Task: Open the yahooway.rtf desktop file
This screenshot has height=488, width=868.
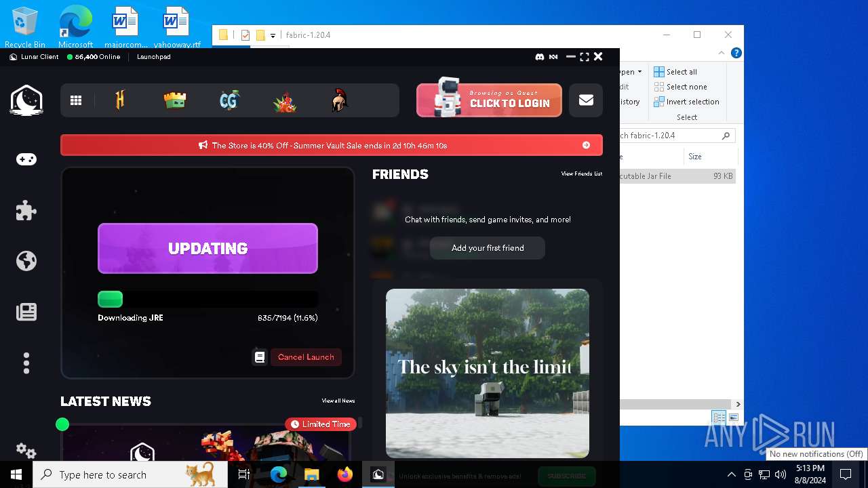Action: coord(176,27)
